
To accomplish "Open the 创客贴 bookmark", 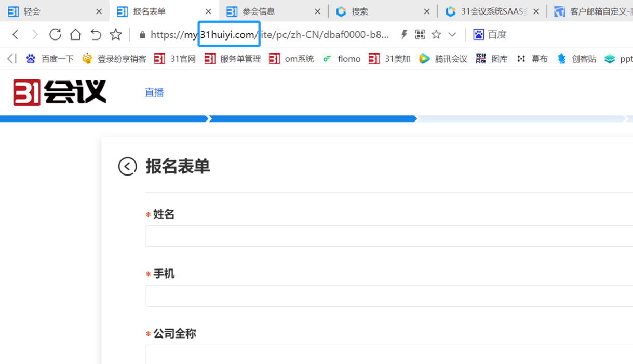I will pos(576,59).
